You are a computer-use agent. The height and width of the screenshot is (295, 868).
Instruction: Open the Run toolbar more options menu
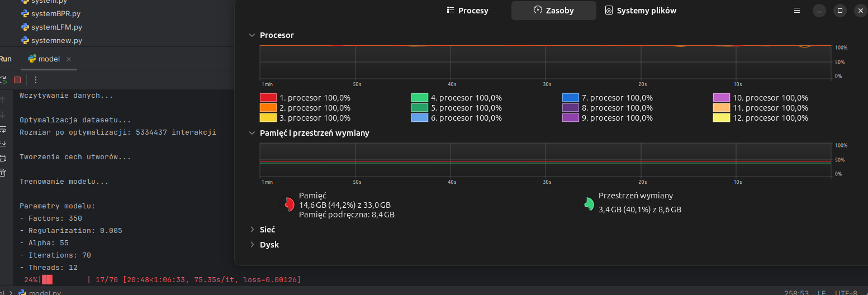pyautogui.click(x=36, y=80)
